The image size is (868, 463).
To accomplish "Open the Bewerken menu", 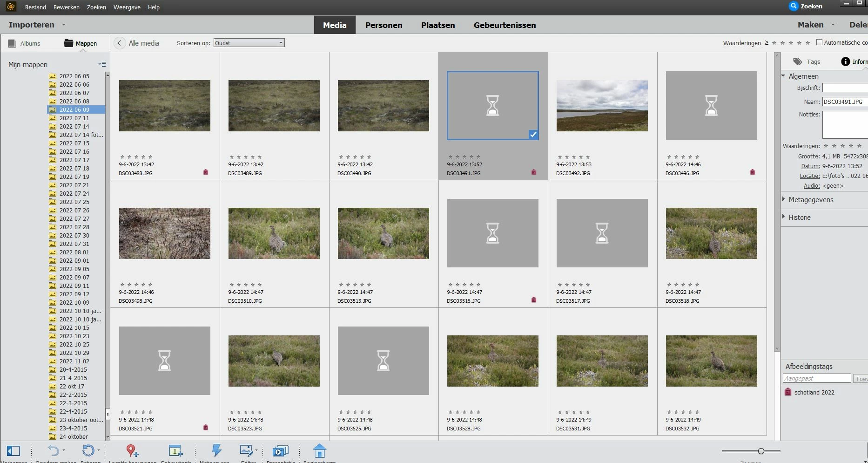I will point(67,7).
